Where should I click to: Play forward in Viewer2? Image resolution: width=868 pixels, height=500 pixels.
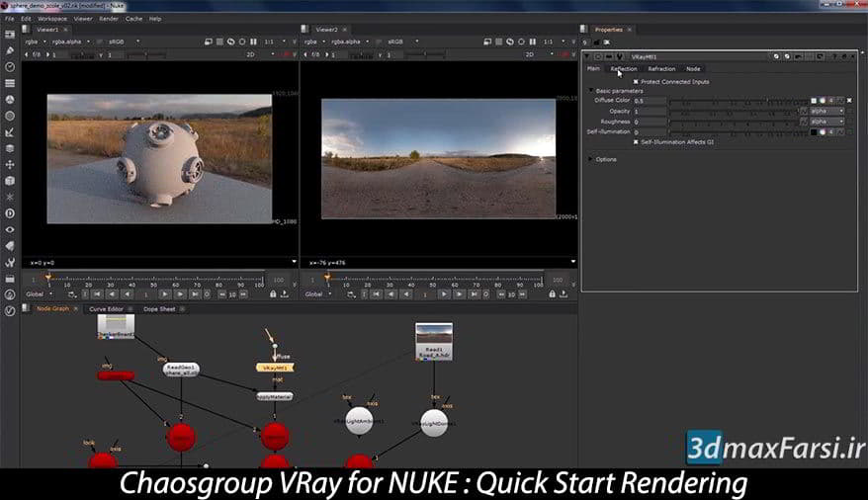point(444,294)
